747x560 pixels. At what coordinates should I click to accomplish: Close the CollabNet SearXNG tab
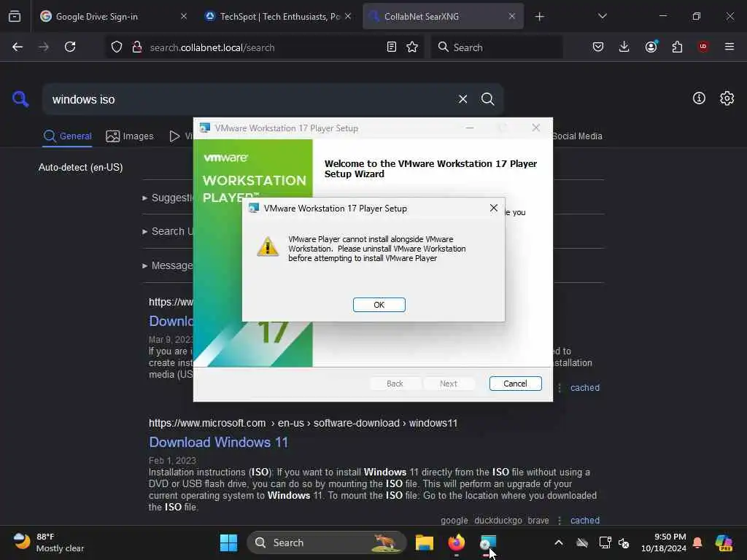pos(511,17)
